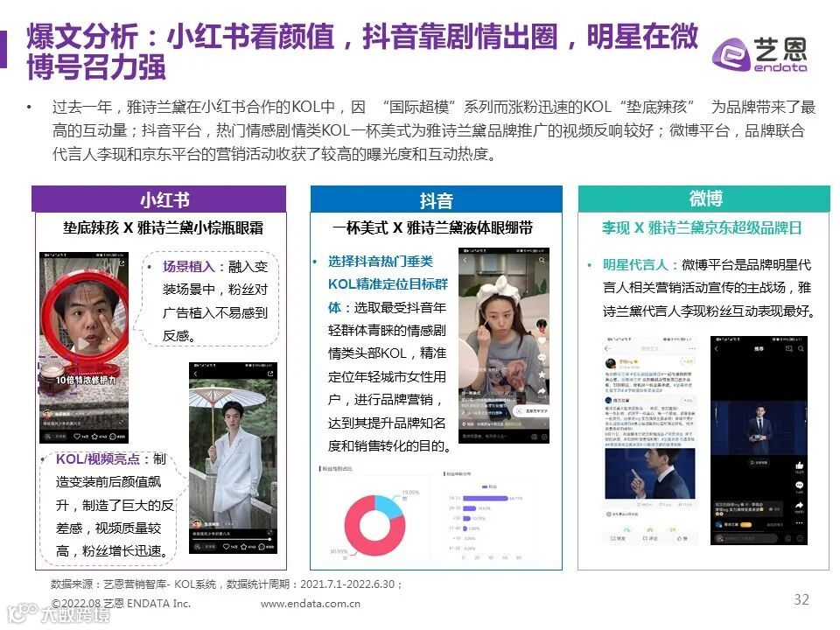Image resolution: width=840 pixels, height=630 pixels.
Task: Tap the share arrow in the Douyin girl screenshot
Action: pos(542,392)
